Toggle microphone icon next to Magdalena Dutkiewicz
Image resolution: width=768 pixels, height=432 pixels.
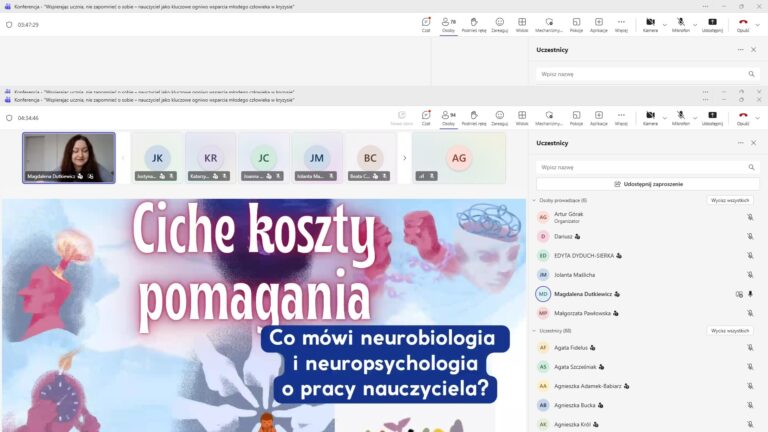[x=750, y=294]
